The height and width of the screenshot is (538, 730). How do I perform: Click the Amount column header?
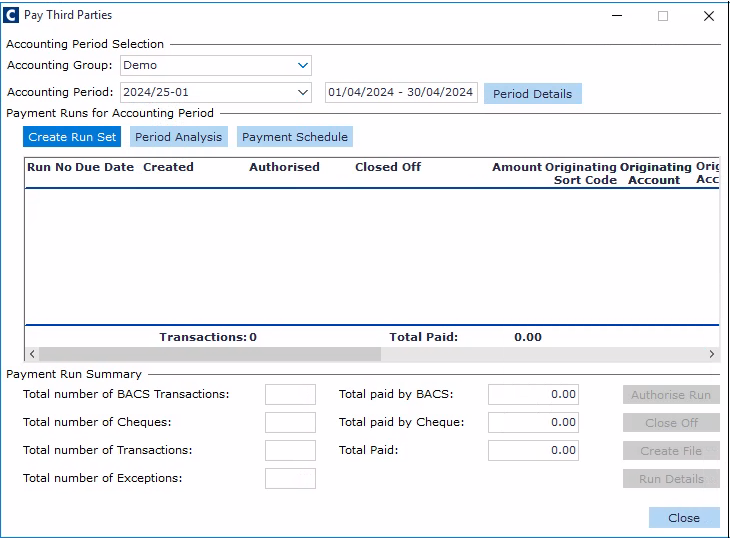(x=517, y=167)
